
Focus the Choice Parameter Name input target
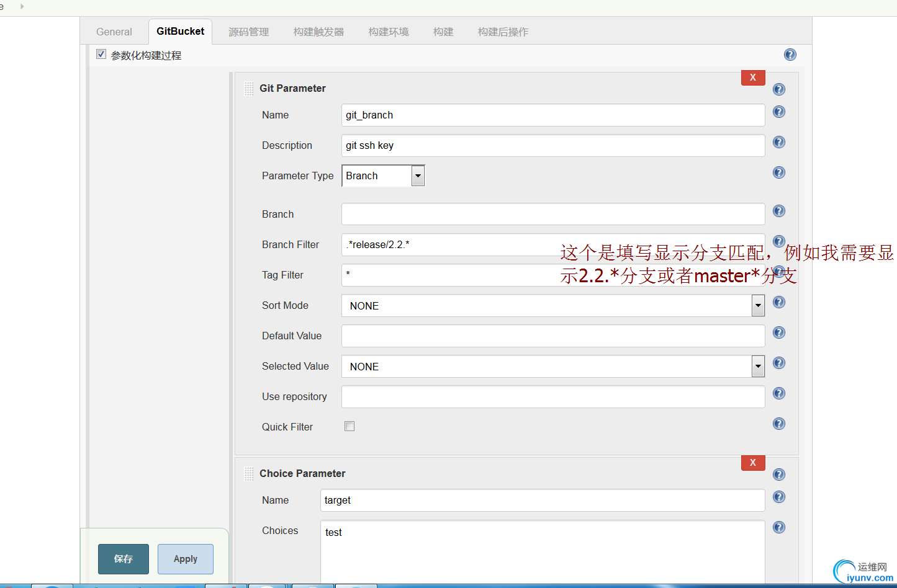coord(543,500)
